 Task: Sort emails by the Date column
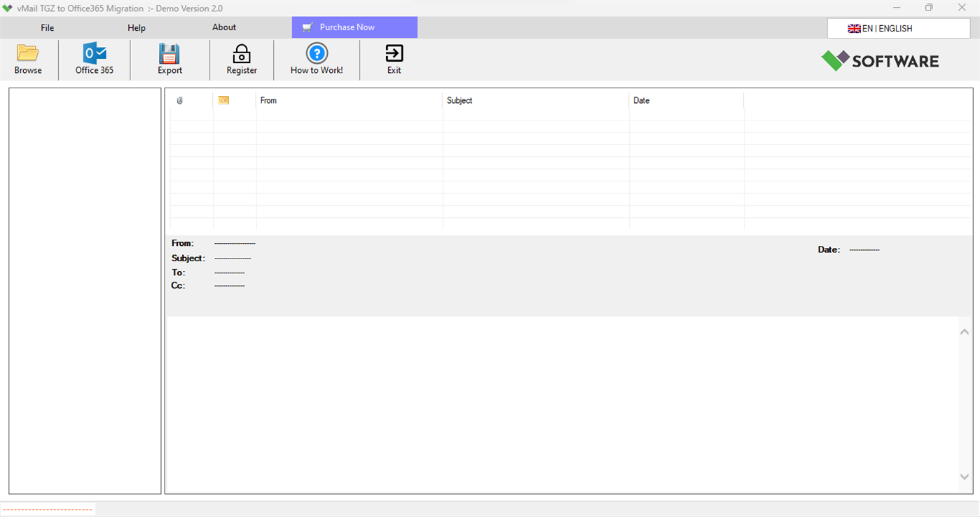(x=641, y=99)
